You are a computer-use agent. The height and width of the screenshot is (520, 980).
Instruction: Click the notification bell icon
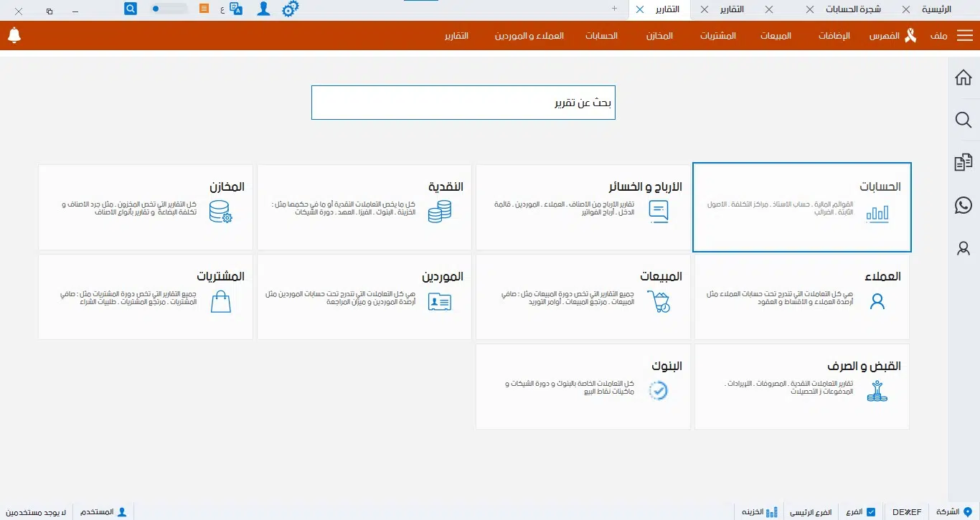point(14,34)
